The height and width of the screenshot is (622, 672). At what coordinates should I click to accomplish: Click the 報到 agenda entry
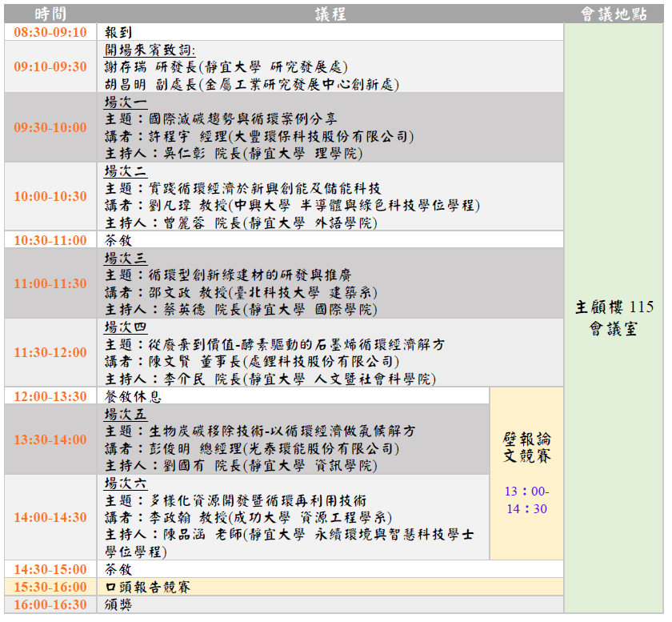coord(118,32)
